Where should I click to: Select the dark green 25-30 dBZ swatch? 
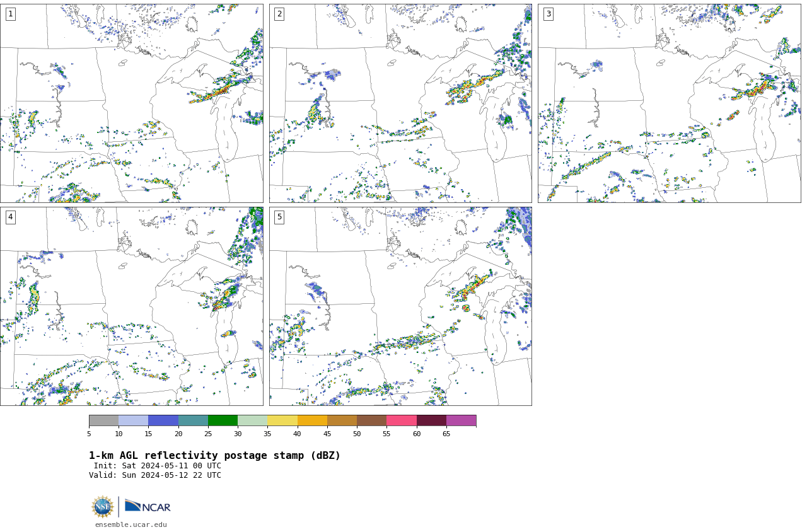tap(223, 420)
